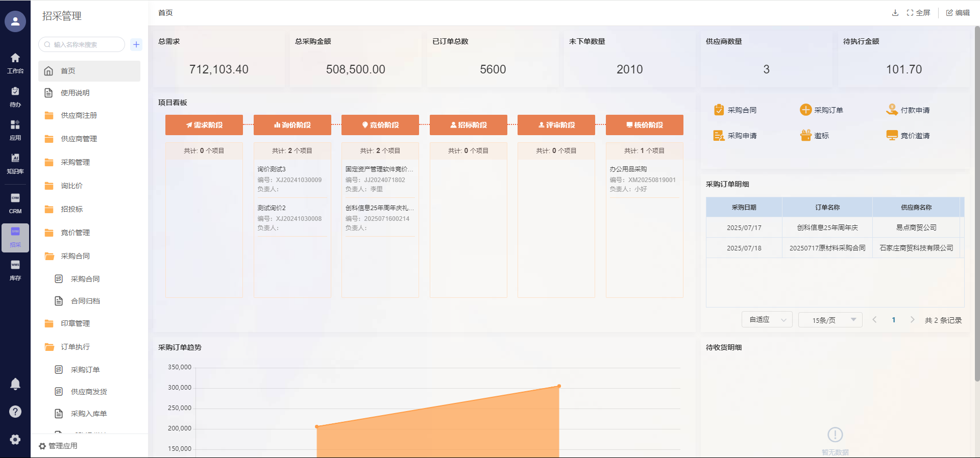Open the help question mark icon
Viewport: 980px width, 458px height.
click(15, 412)
